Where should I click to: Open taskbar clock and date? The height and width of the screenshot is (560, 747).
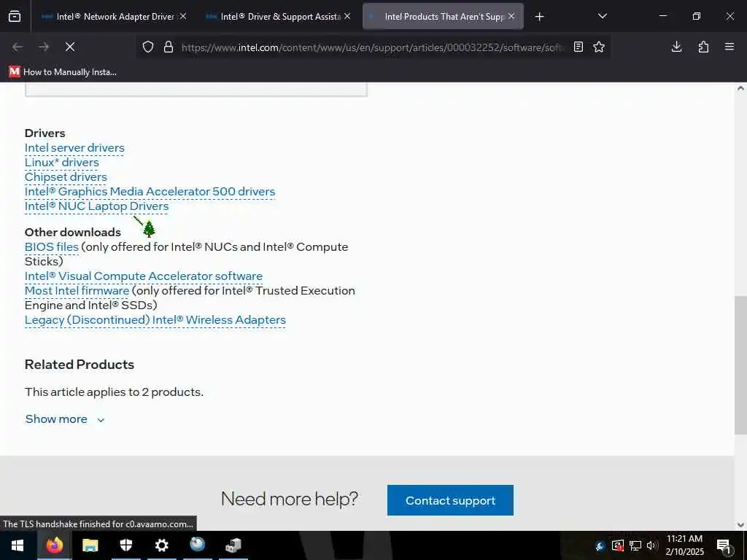point(684,545)
